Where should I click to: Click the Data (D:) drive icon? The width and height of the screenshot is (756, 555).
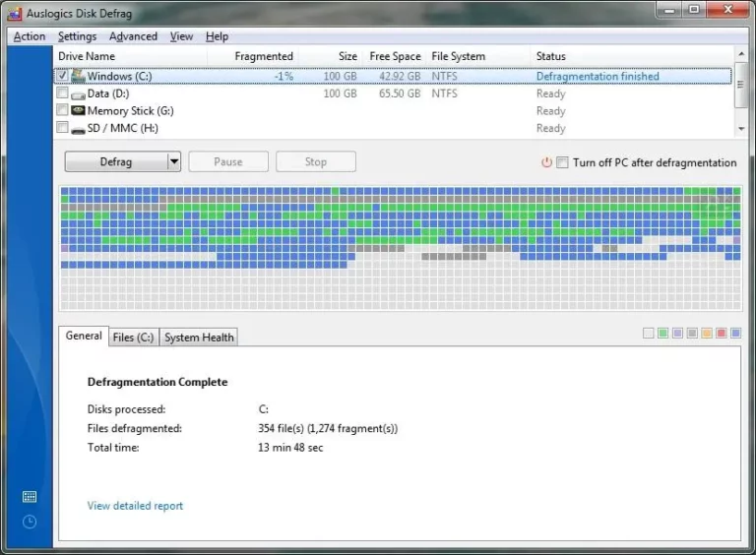click(78, 94)
